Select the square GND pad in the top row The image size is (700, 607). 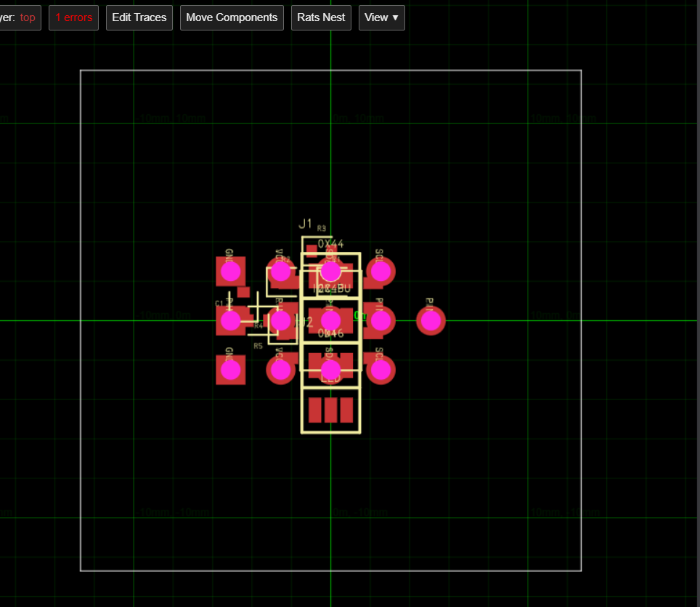(231, 272)
